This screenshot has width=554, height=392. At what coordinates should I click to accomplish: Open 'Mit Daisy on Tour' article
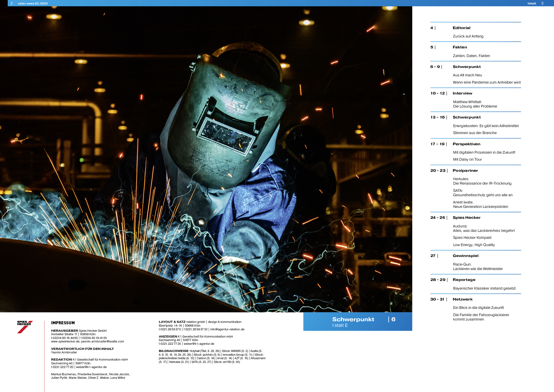pyautogui.click(x=467, y=159)
